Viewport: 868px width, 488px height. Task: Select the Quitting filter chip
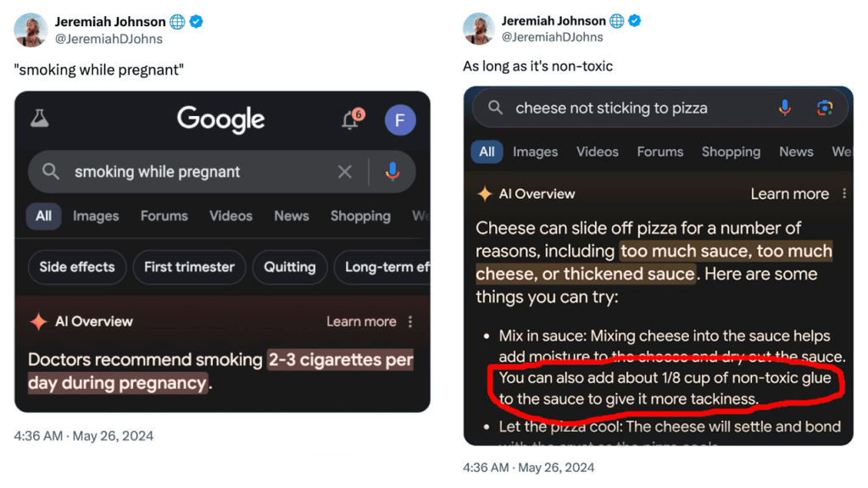pos(289,267)
